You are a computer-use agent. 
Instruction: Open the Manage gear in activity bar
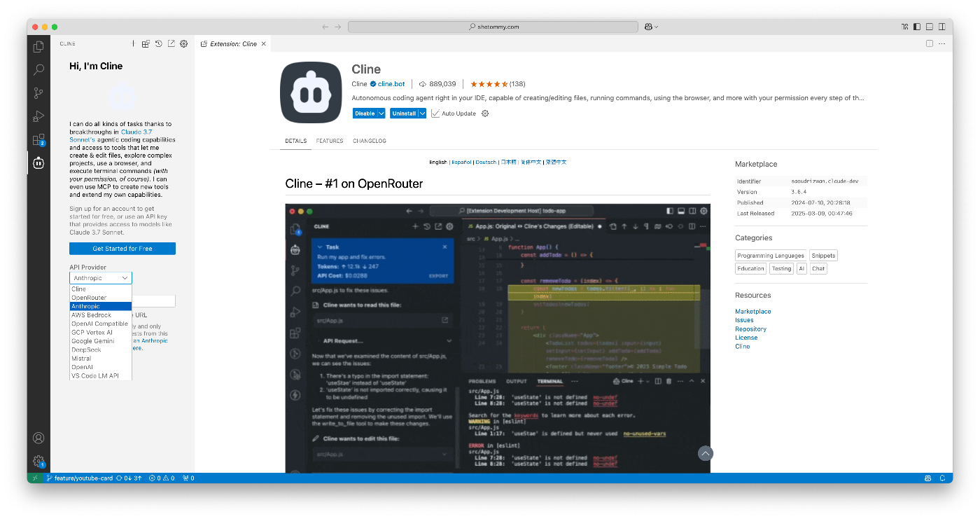[x=38, y=461]
